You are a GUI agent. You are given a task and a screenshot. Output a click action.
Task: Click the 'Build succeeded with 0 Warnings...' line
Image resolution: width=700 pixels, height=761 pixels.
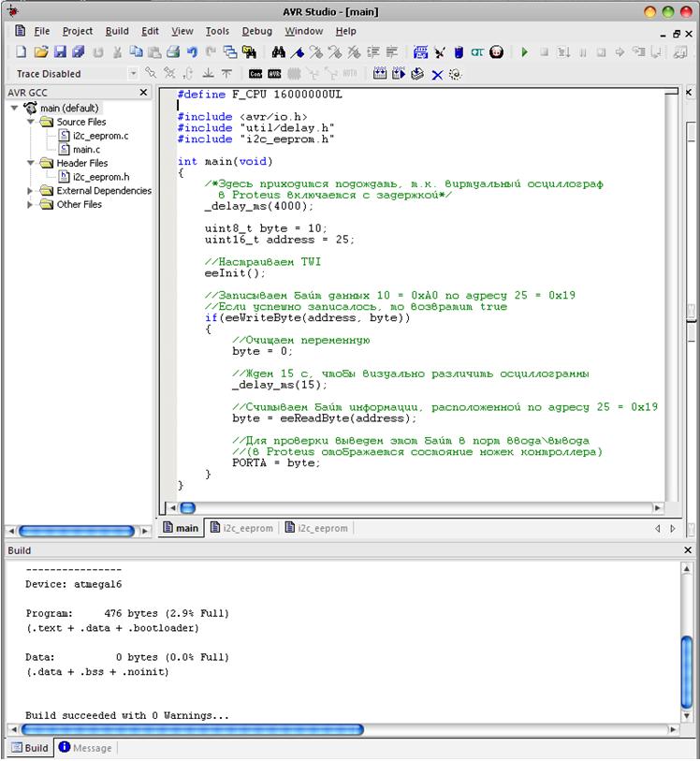[x=127, y=715]
